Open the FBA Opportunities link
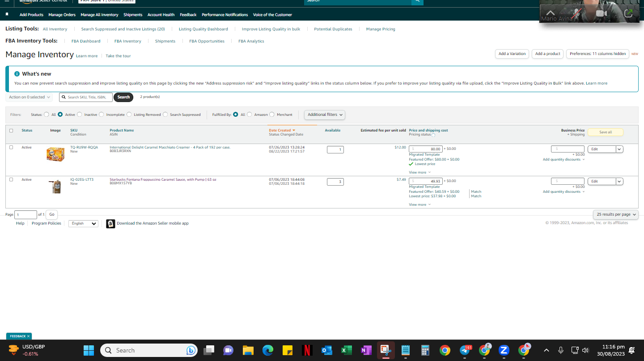The width and height of the screenshot is (644, 361). click(207, 41)
